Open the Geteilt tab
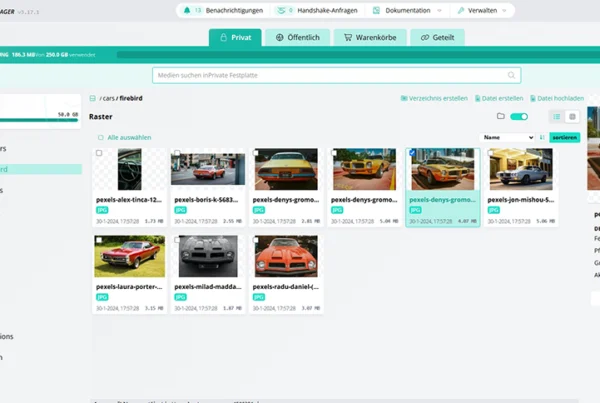600x403 pixels. tap(437, 38)
